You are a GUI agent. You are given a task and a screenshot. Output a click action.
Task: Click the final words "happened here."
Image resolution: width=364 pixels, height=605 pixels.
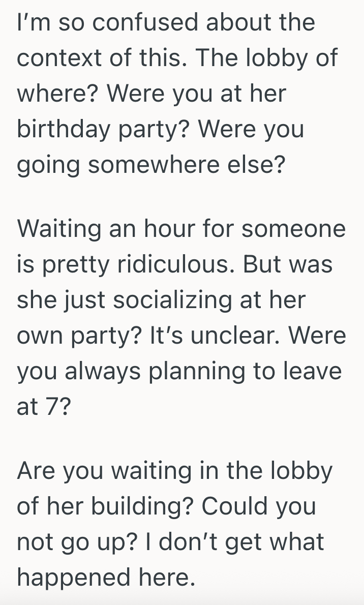click(x=106, y=577)
